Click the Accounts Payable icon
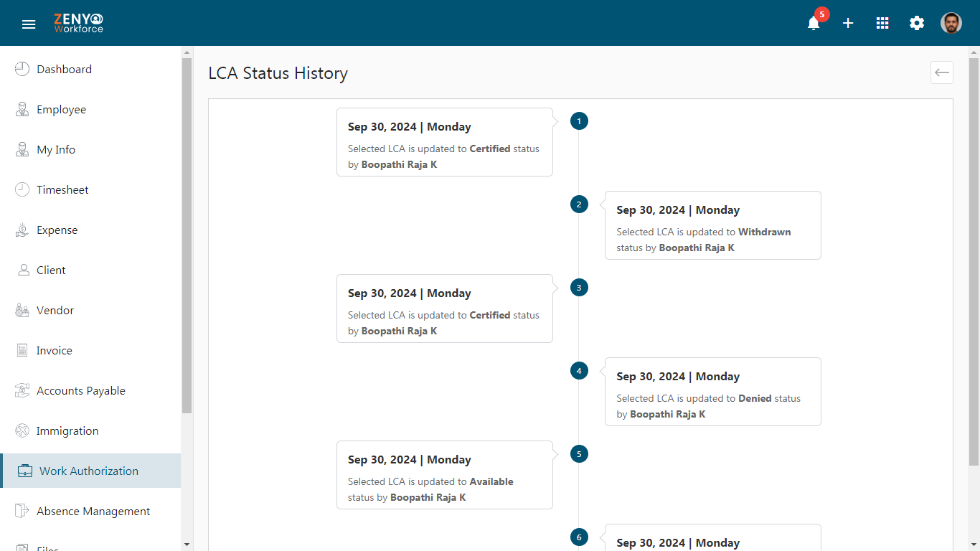The height and width of the screenshot is (551, 980). tap(22, 391)
